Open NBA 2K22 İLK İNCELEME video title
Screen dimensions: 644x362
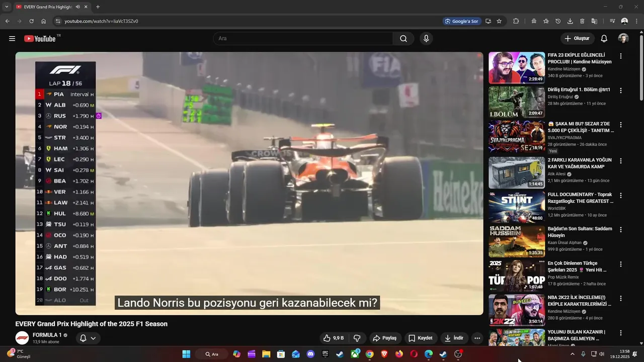coord(580,301)
